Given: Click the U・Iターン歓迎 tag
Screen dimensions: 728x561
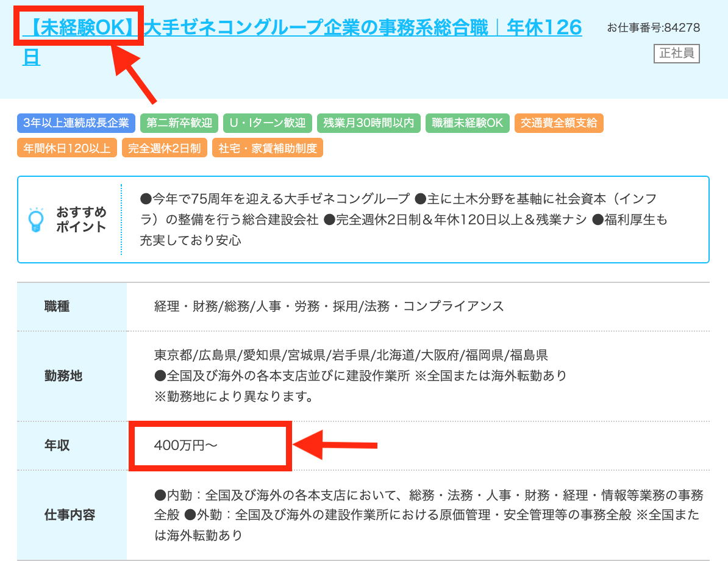Looking at the screenshot, I should click(x=268, y=123).
